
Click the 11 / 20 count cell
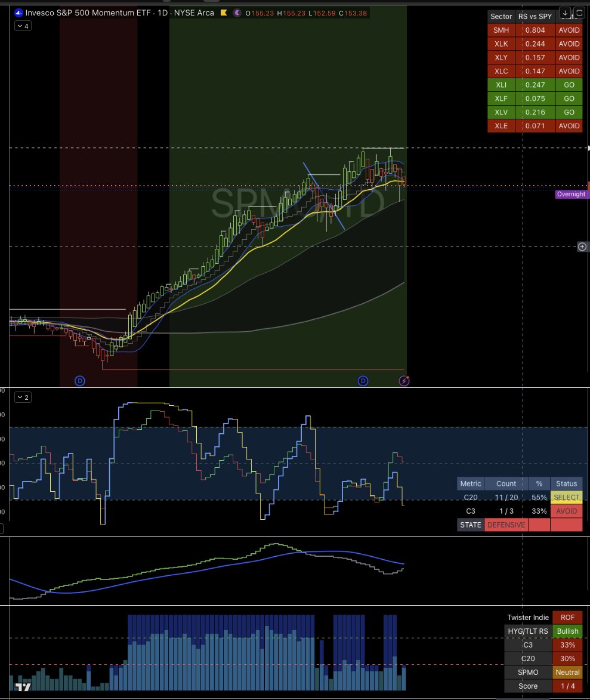coord(506,497)
